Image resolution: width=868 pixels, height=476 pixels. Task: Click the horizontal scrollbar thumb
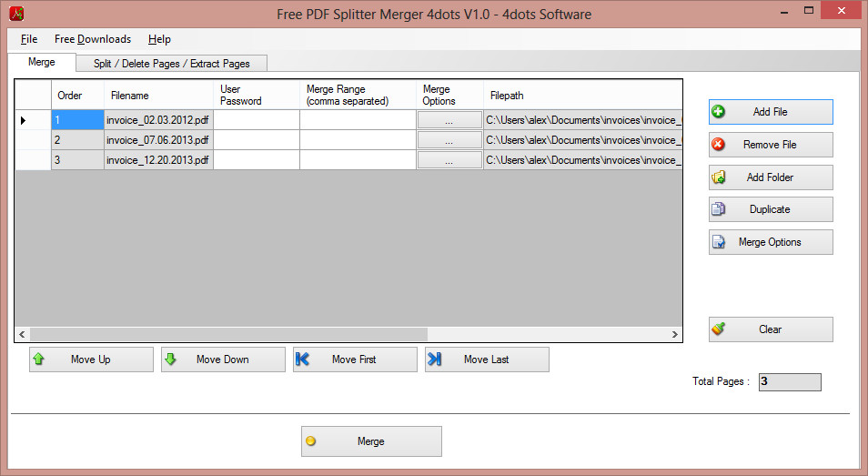[x=228, y=334]
